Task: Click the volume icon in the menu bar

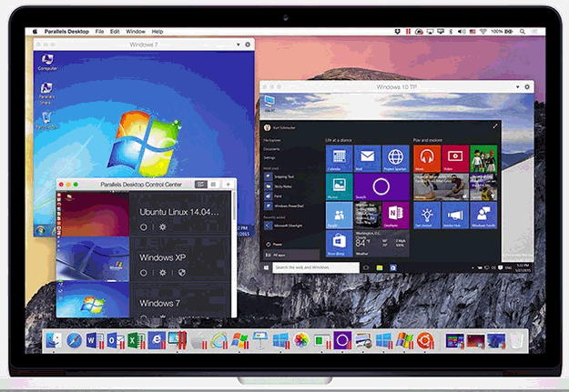Action: tap(462, 32)
